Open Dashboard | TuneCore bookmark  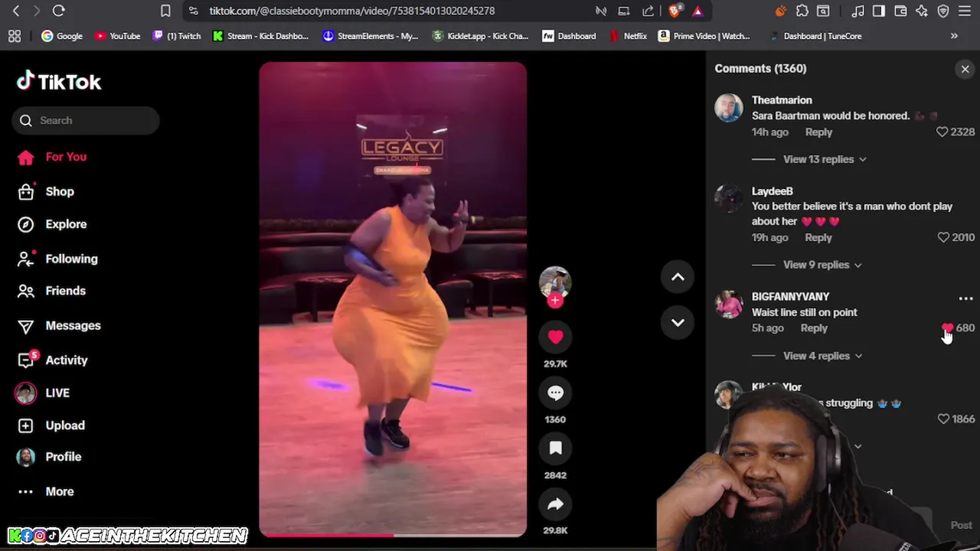pyautogui.click(x=815, y=36)
